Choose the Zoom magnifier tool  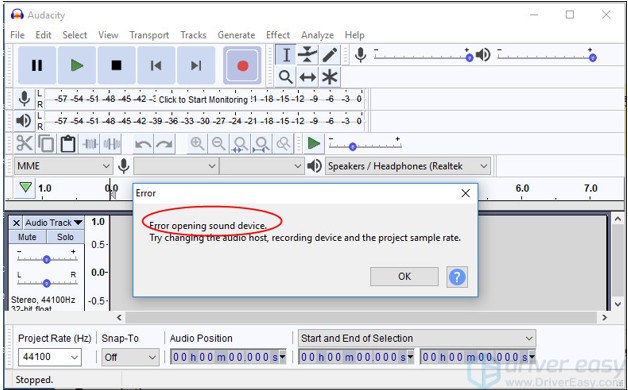click(x=285, y=76)
